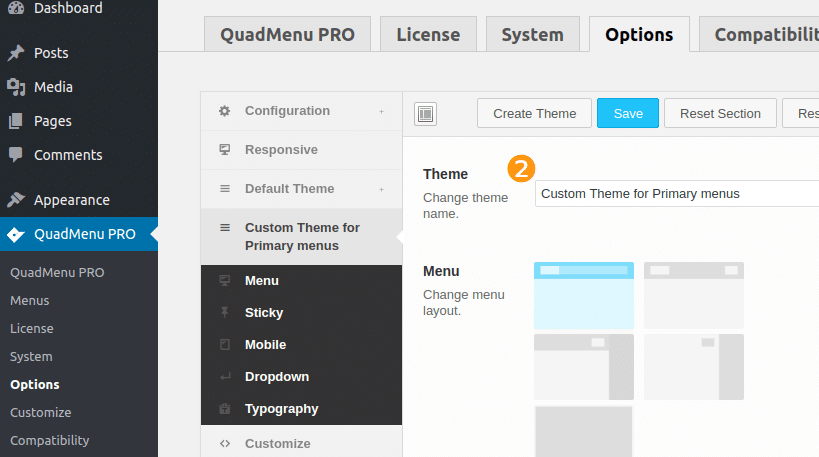Click the Menu submenu monitor icon

(x=225, y=280)
